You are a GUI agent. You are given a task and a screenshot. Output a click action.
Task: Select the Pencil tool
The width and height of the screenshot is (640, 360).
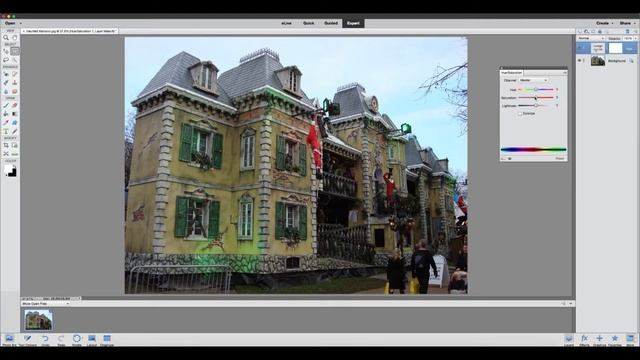point(15,131)
